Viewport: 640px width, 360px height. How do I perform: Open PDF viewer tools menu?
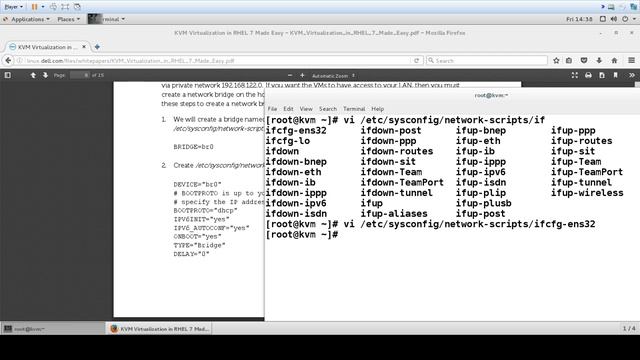tap(631, 75)
